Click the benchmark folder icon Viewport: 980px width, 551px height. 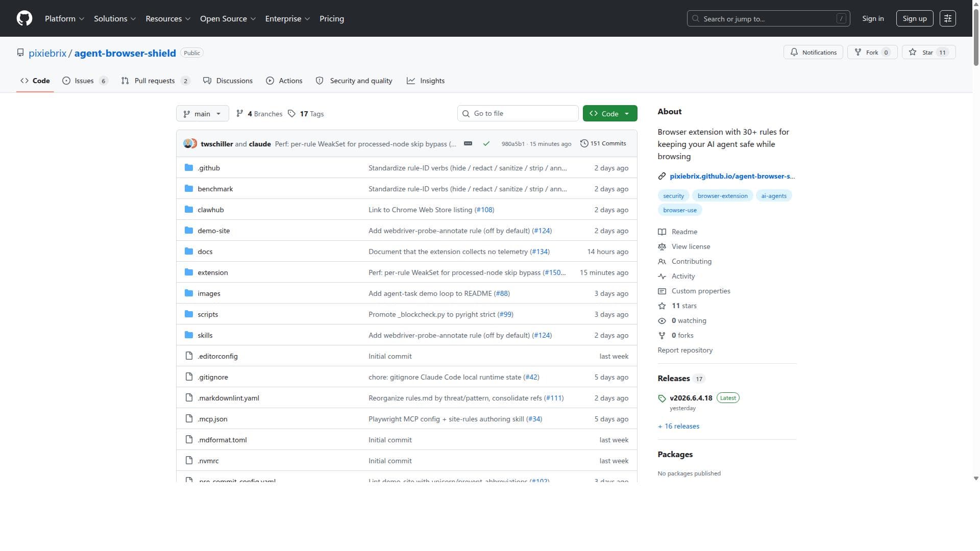[189, 188]
